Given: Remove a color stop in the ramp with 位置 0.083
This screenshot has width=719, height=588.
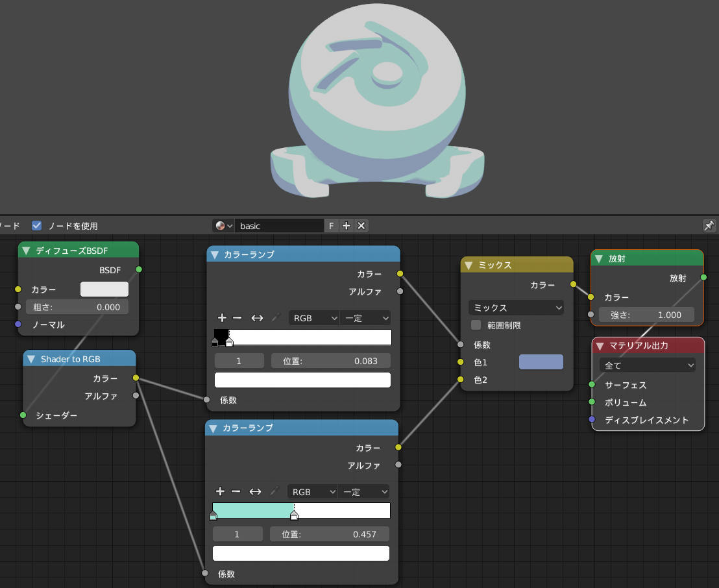Looking at the screenshot, I should click(x=237, y=318).
